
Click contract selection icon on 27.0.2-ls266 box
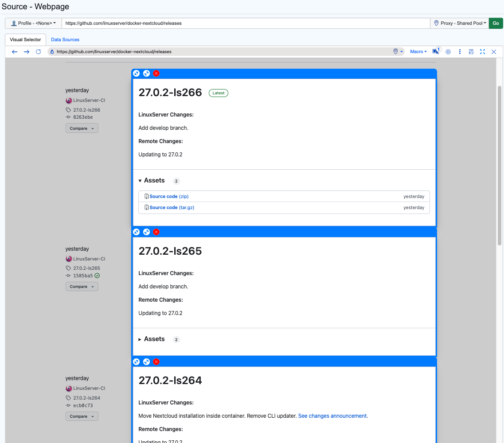click(x=136, y=73)
